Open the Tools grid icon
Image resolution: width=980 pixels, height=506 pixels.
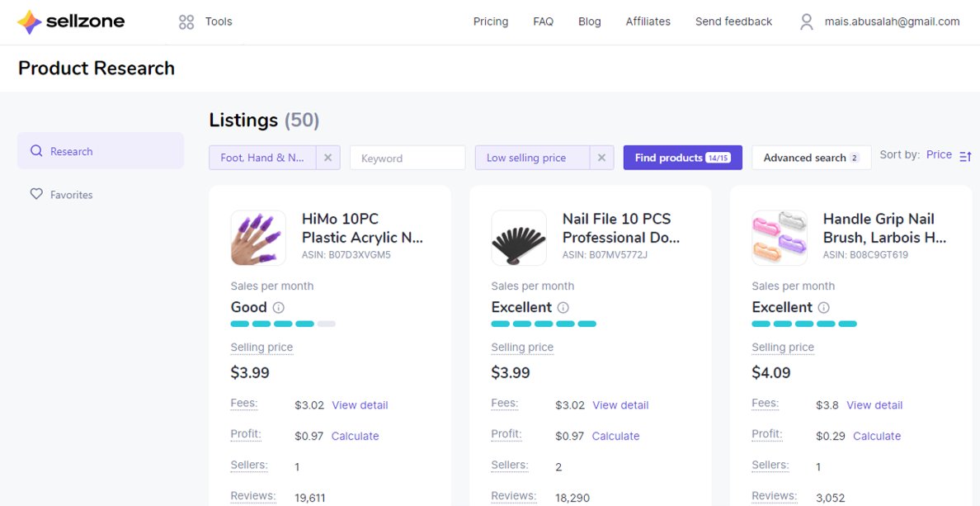click(x=186, y=22)
